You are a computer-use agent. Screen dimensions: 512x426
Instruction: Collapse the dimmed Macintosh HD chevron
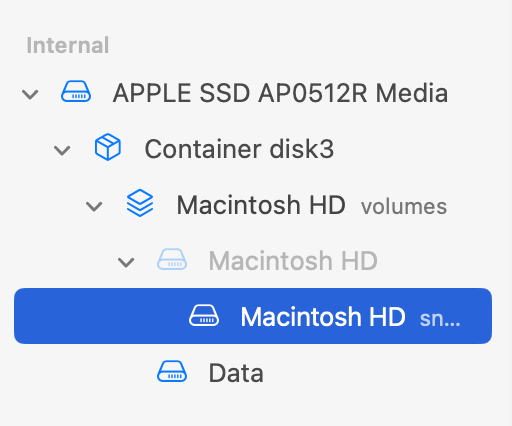coord(126,262)
